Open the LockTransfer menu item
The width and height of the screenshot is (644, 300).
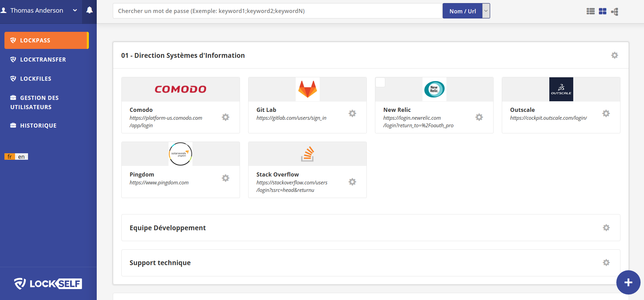pyautogui.click(x=43, y=60)
